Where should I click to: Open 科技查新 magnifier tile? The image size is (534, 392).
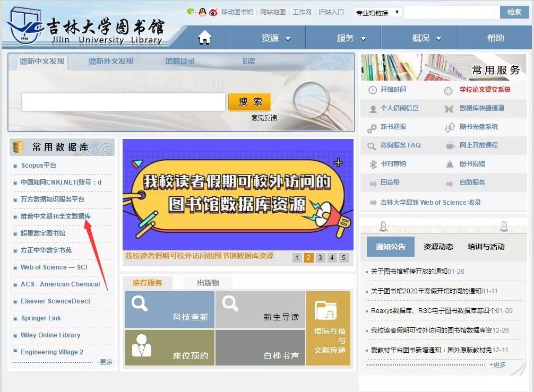pos(169,309)
